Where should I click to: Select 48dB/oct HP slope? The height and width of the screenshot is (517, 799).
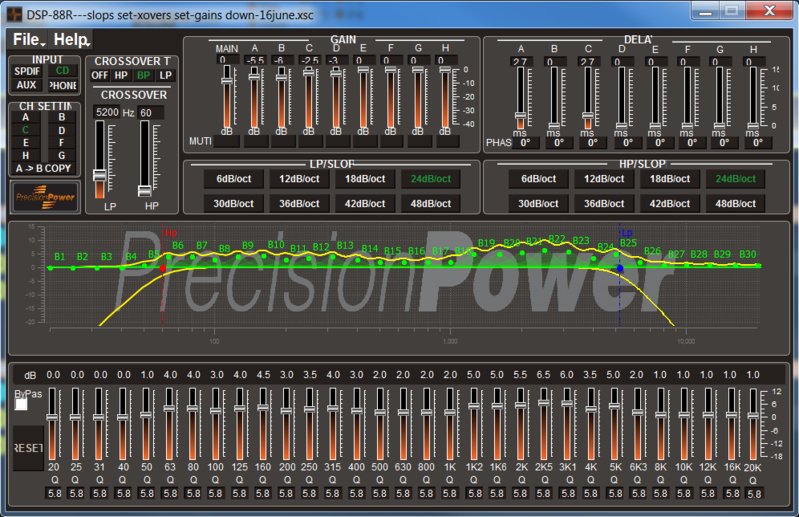coord(735,204)
